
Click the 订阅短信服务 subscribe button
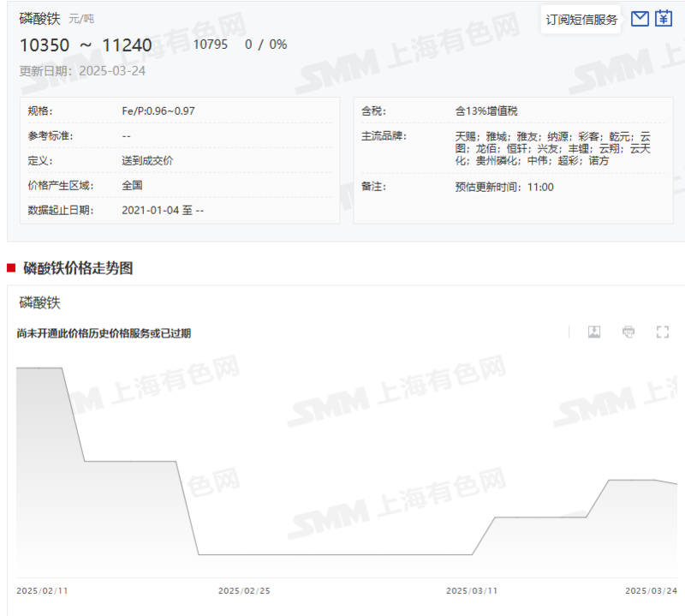pos(581,17)
